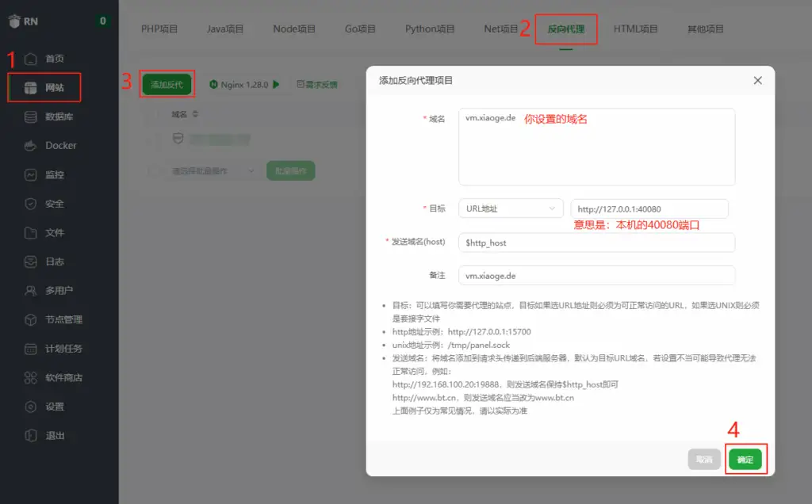Open the URL地址 target type dropdown
This screenshot has height=504, width=812.
(511, 208)
